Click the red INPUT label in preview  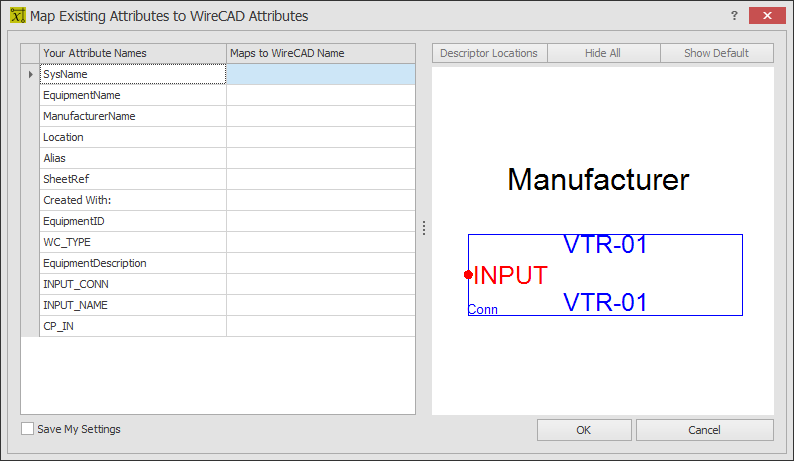(x=510, y=276)
